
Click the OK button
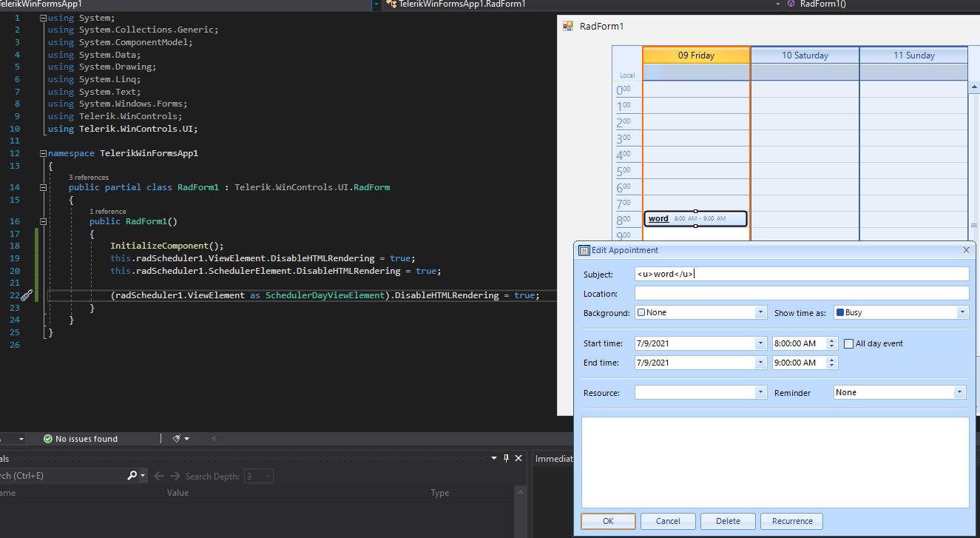click(x=608, y=521)
